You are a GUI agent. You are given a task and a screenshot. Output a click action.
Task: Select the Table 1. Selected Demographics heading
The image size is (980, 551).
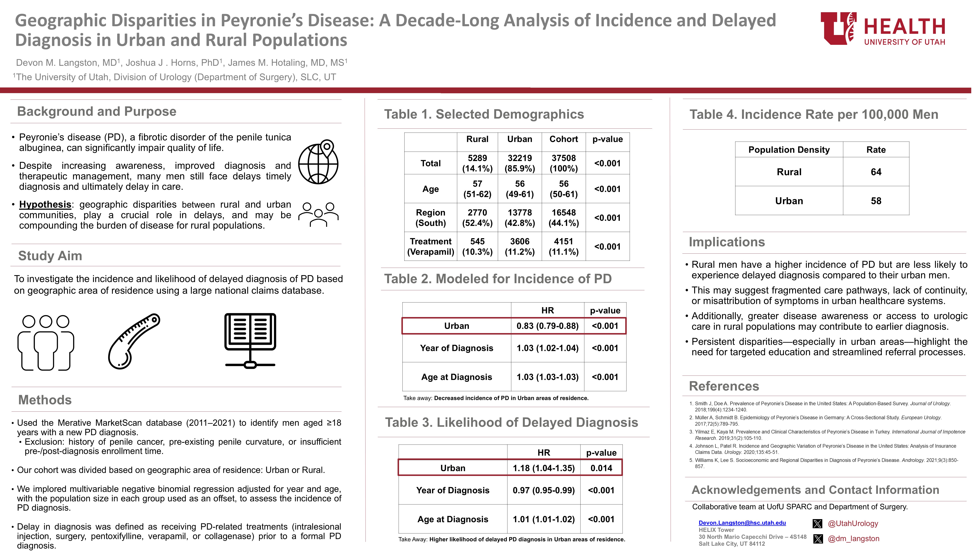tap(484, 114)
